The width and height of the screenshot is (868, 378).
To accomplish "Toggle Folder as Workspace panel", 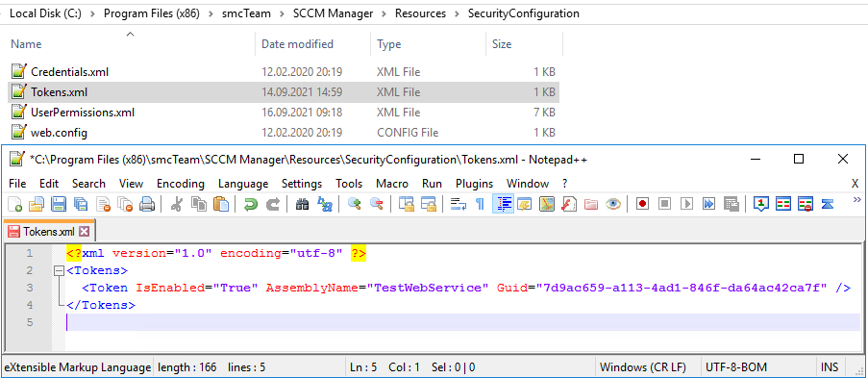I will click(x=590, y=204).
